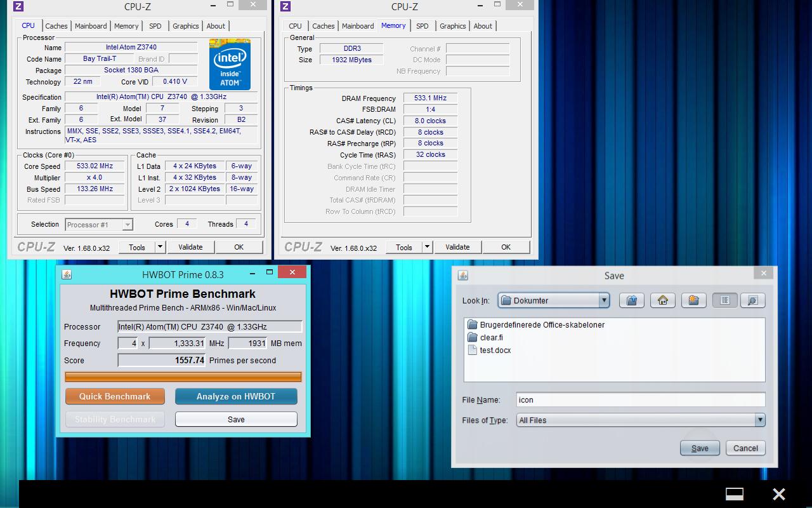Click the orange benchmark progress bar
Screen dimensions: 812x508
tap(183, 377)
